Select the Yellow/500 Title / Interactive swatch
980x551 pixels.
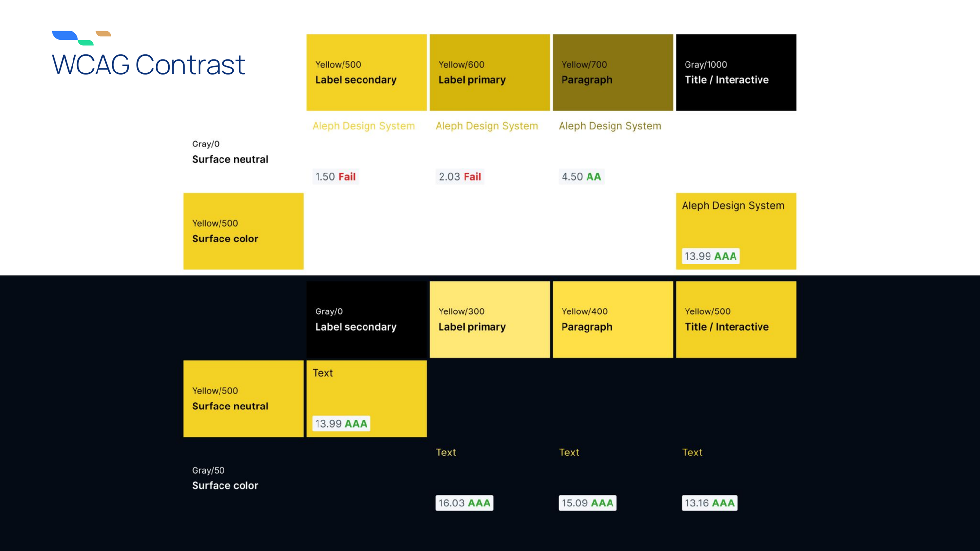736,319
